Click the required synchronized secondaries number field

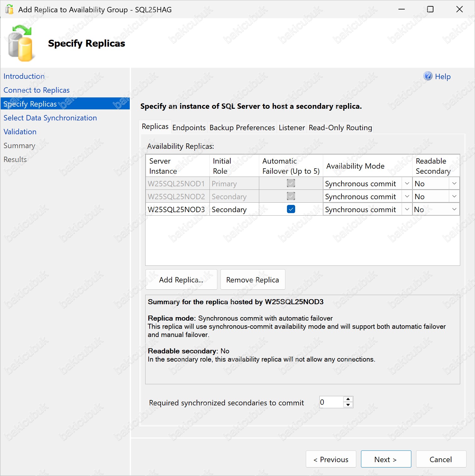[331, 402]
